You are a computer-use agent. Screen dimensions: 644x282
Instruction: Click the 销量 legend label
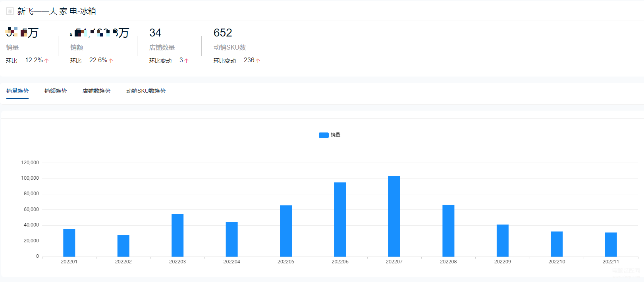(335, 135)
